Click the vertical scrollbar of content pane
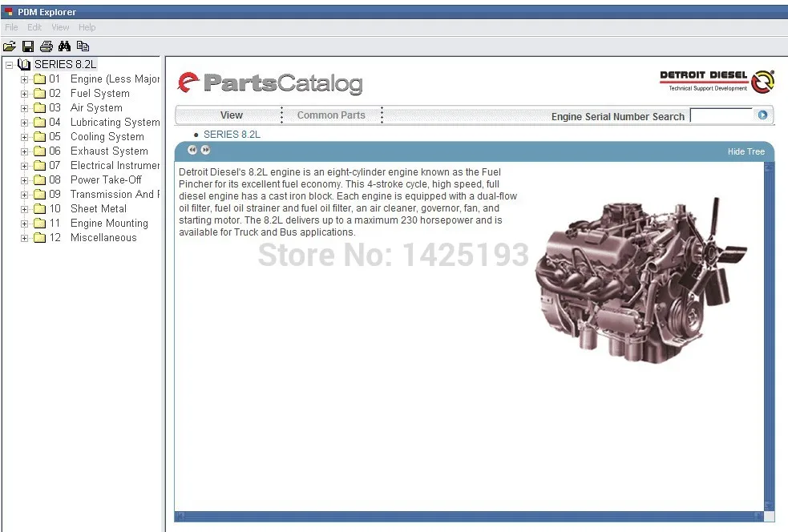The width and height of the screenshot is (788, 532). pos(769,337)
